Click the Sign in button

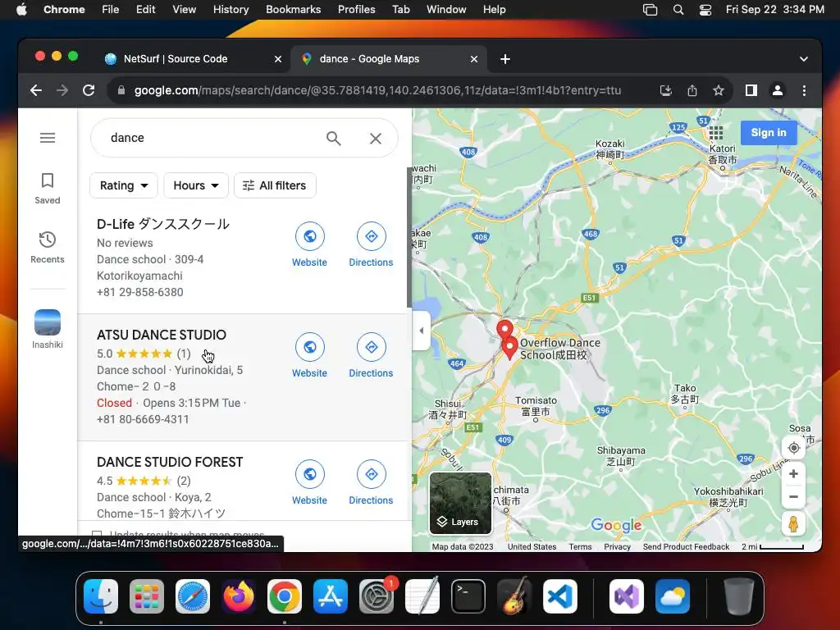(x=768, y=132)
